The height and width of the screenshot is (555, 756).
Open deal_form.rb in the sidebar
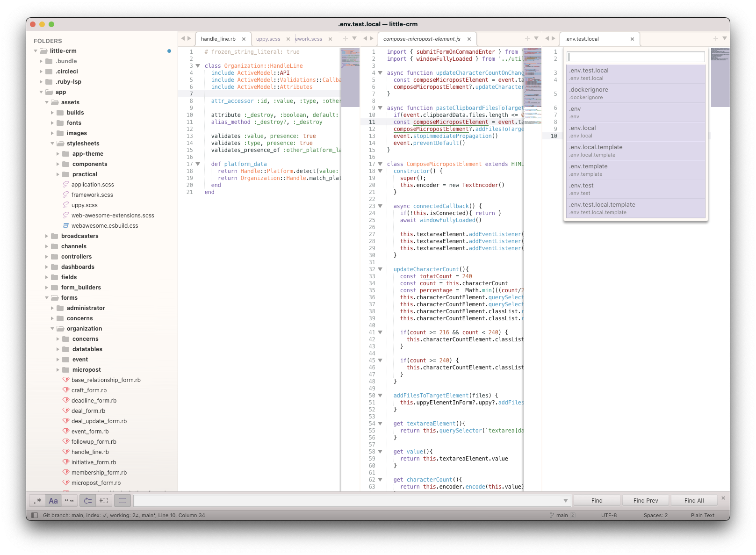pyautogui.click(x=88, y=411)
